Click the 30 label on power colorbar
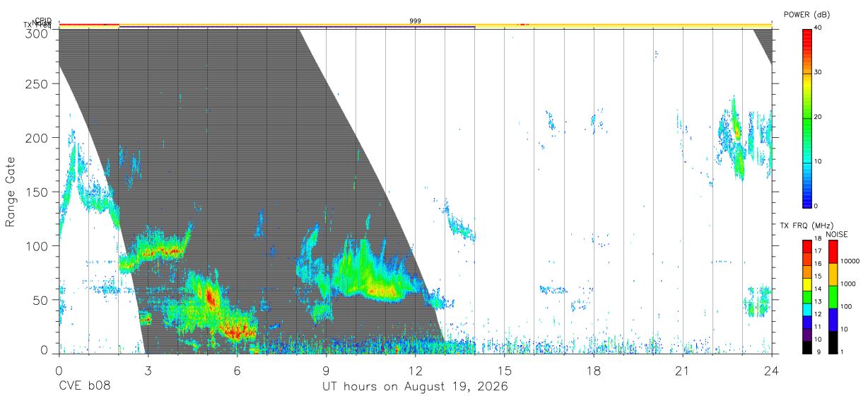This screenshot has width=868, height=401. (819, 73)
